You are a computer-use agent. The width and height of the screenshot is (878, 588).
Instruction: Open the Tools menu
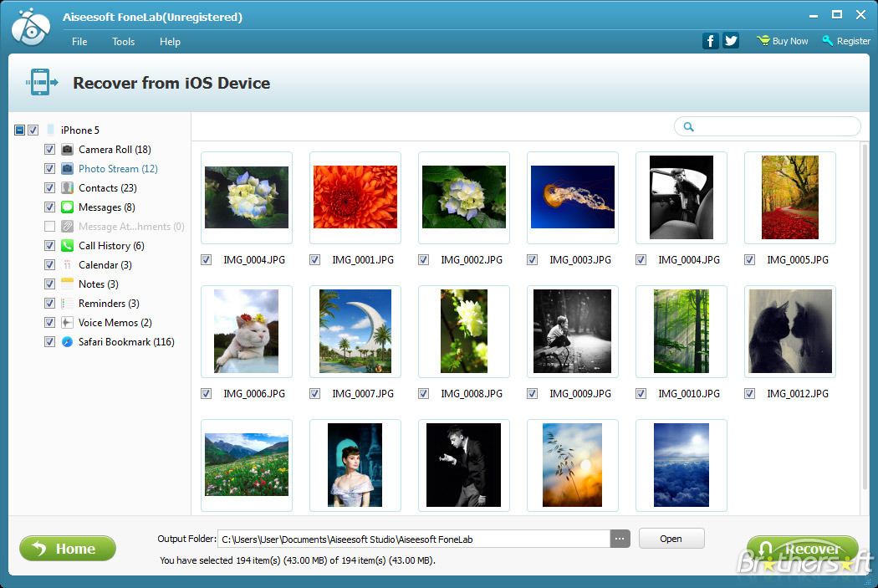point(124,42)
